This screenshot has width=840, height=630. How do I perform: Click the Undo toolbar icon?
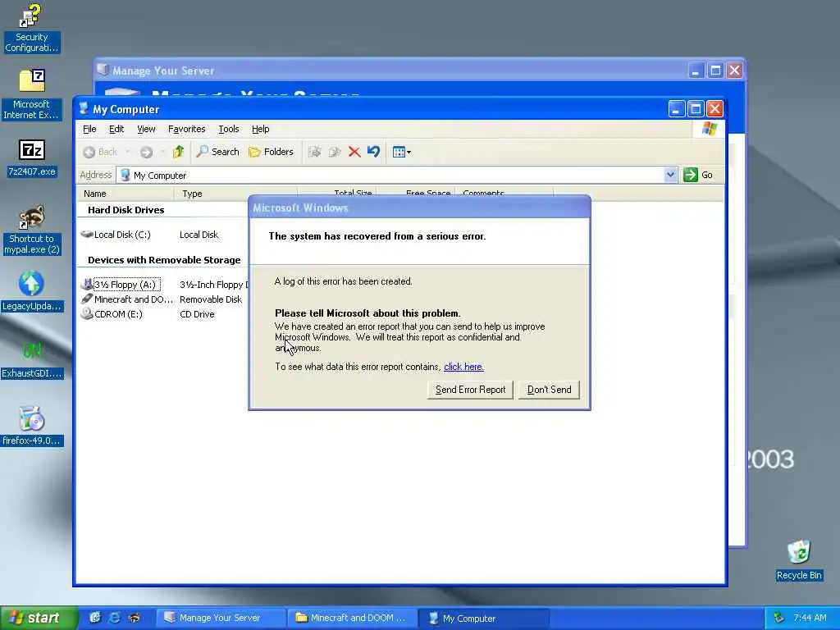(373, 152)
